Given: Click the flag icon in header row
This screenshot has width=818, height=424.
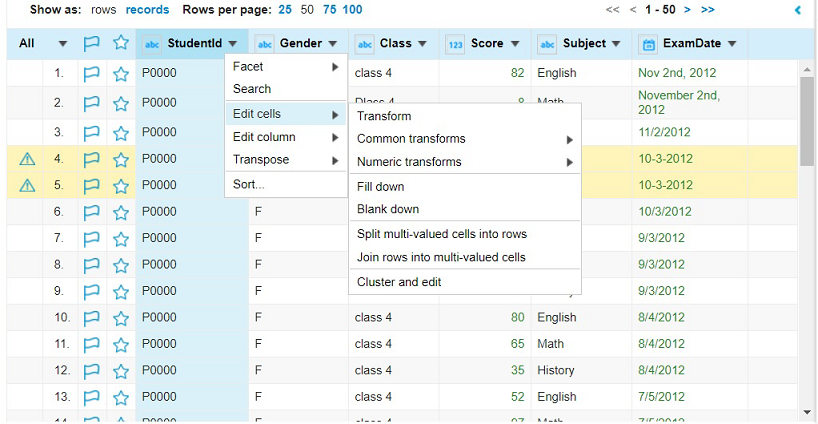Looking at the screenshot, I should coord(92,44).
